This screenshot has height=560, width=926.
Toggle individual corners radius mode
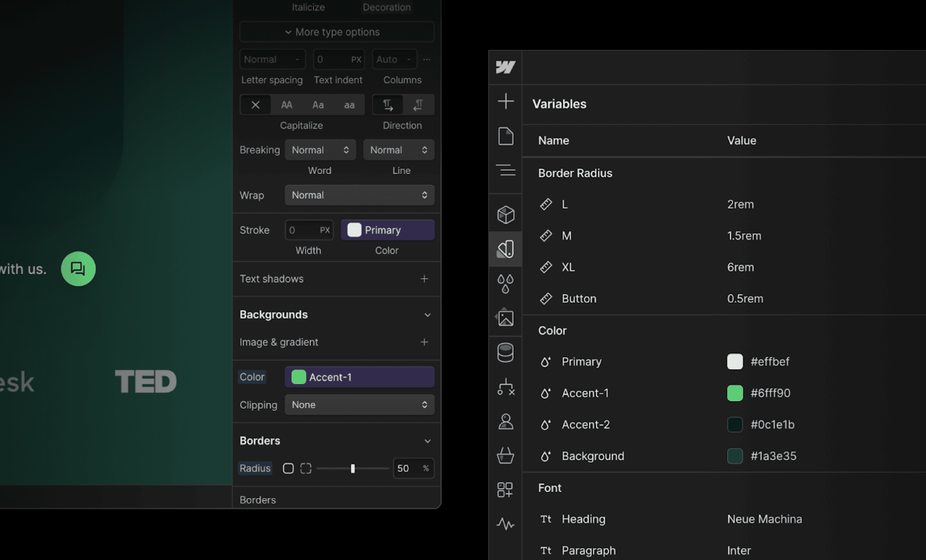[306, 468]
